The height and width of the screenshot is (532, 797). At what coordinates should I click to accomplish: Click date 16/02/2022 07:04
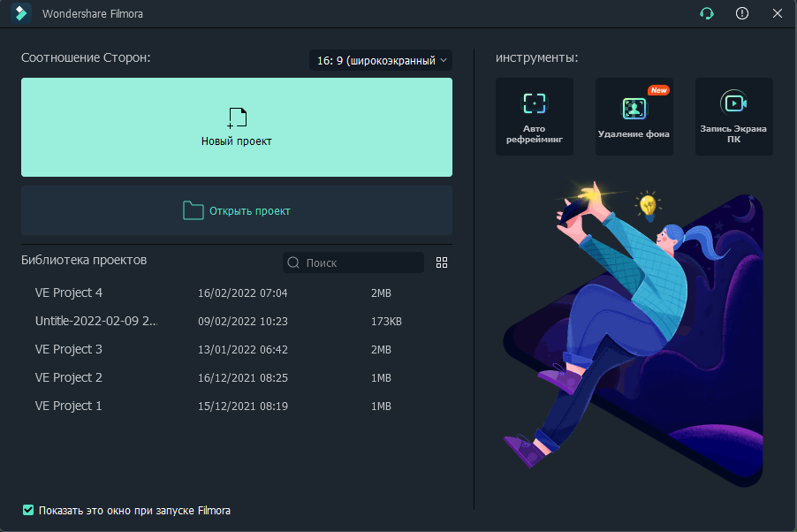242,293
